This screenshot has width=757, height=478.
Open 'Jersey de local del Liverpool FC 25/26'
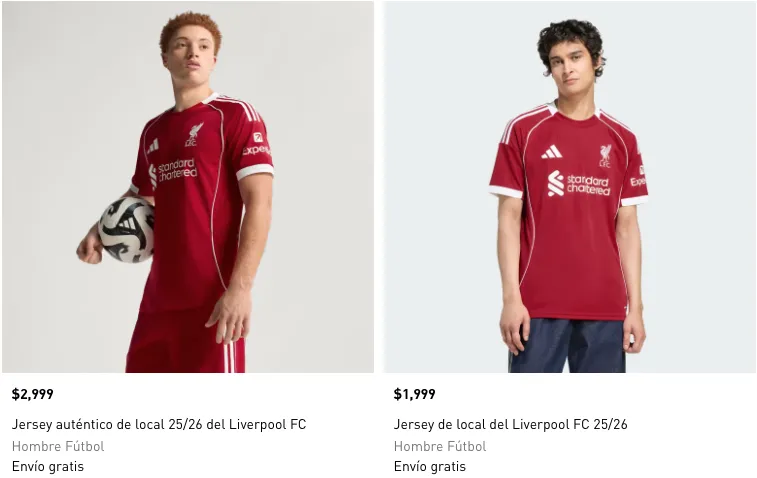click(511, 424)
